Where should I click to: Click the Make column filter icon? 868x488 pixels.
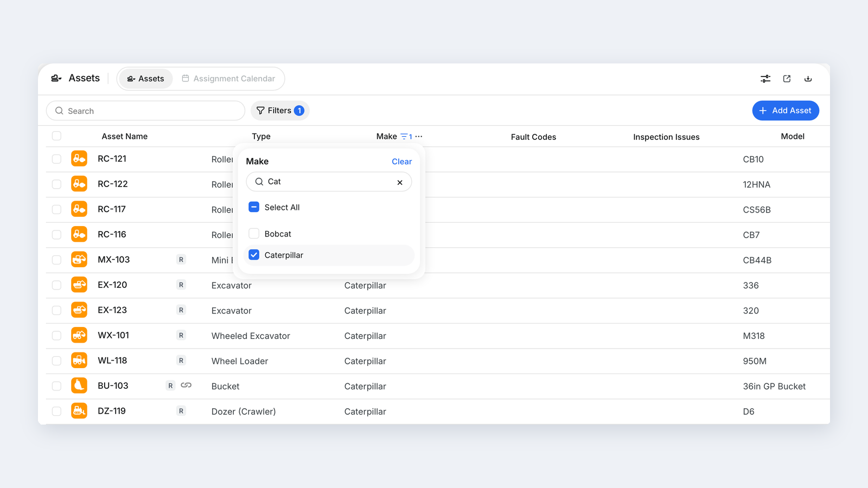[406, 137]
